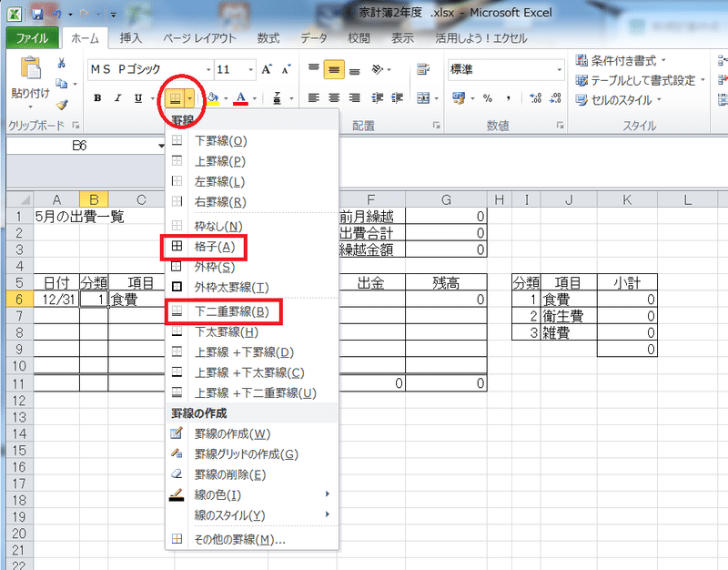Click the Save icon in Quick Access toolbar

click(37, 15)
